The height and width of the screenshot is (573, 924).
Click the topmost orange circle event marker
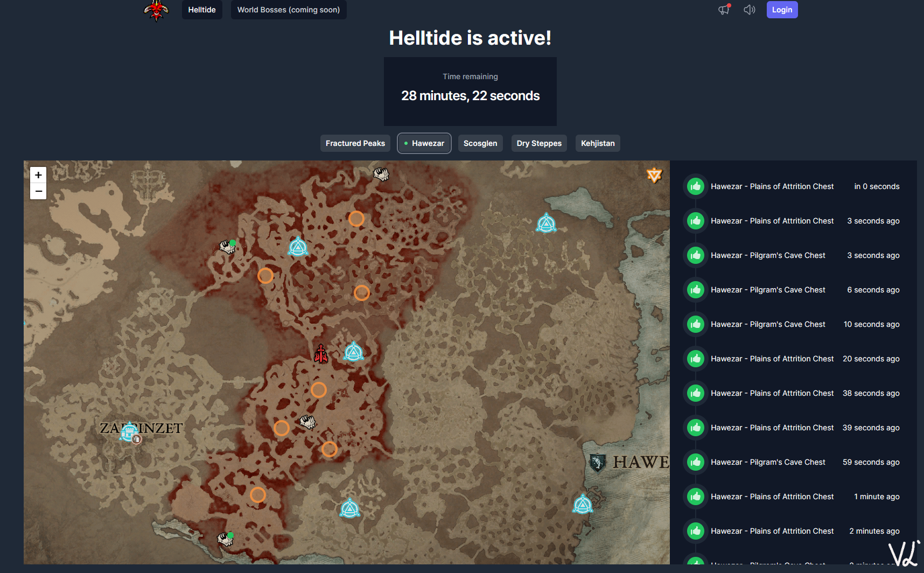(356, 219)
